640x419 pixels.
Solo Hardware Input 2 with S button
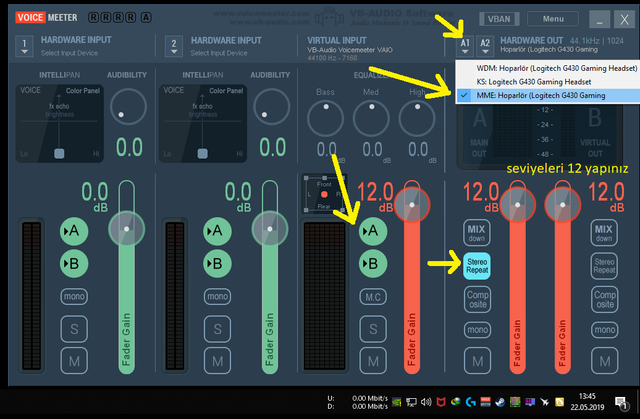coord(217,328)
